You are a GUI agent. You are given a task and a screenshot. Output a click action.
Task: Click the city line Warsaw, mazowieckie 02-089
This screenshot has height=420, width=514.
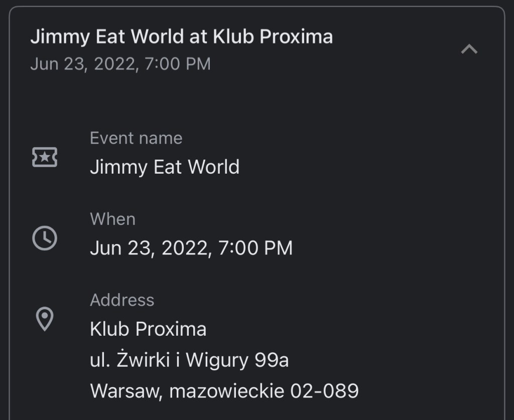[224, 391]
